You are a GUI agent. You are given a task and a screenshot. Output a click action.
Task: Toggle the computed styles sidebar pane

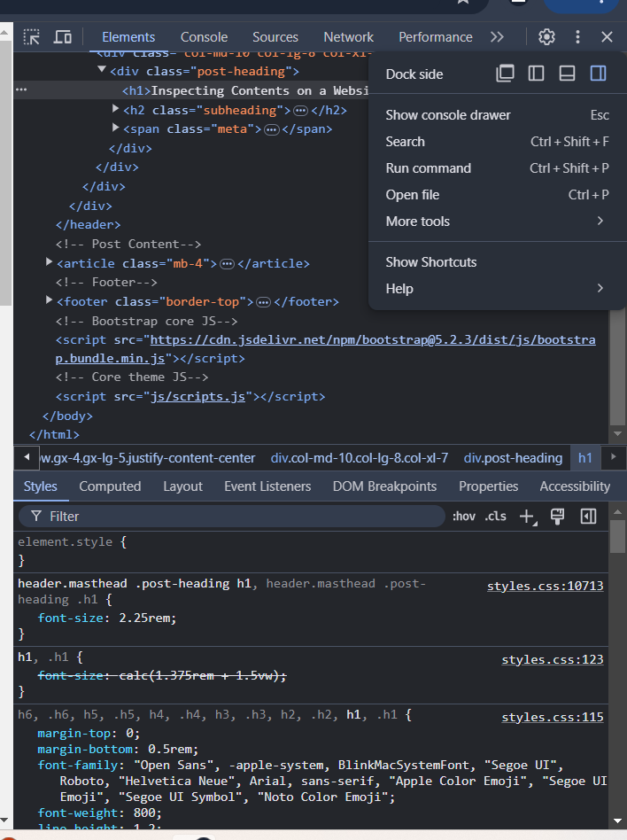point(588,517)
